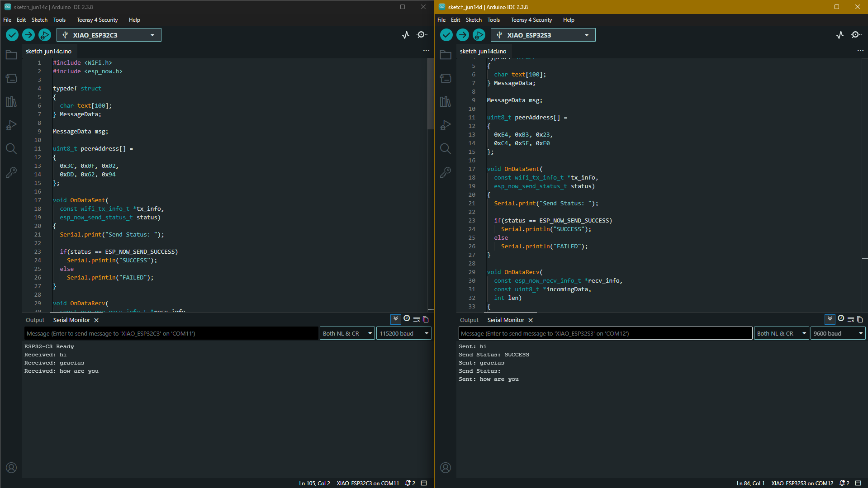Open Serial Plotter in the sketch_jun14c window
Viewport: 868px width, 488px height.
[x=406, y=35]
